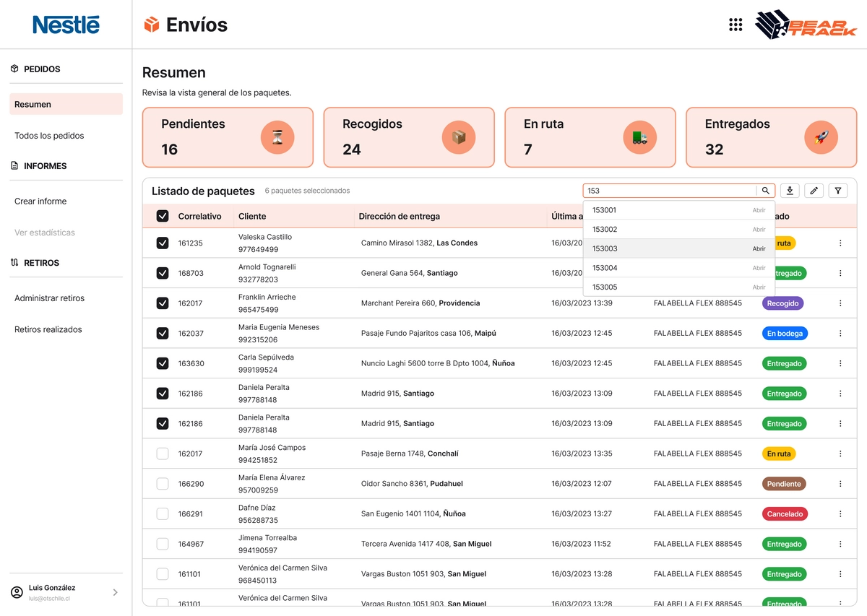This screenshot has height=616, width=867.
Task: Toggle the select-all checkbox in table header
Action: (163, 216)
